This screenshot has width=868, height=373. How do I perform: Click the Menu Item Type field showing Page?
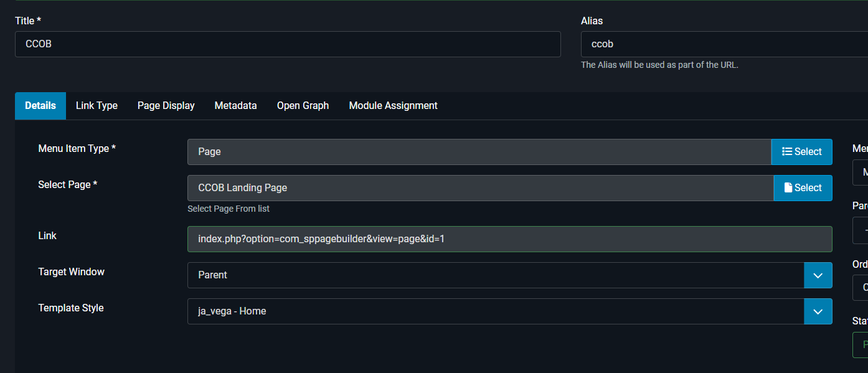point(479,152)
